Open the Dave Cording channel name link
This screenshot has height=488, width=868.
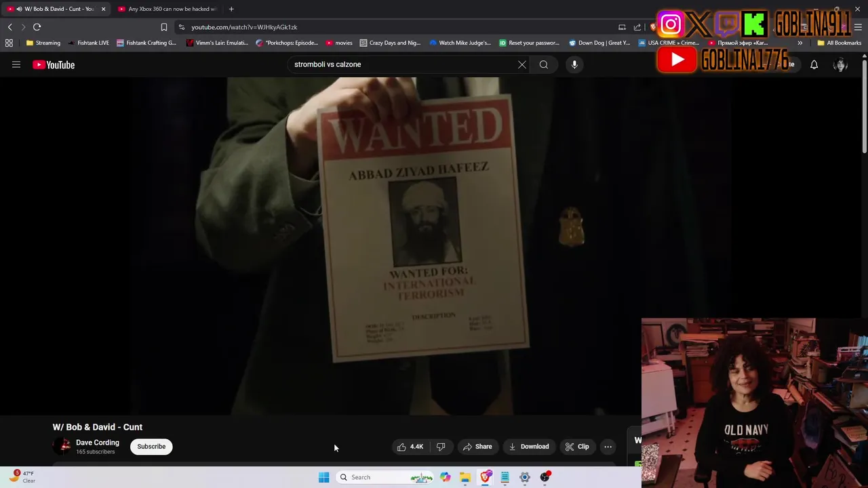pyautogui.click(x=97, y=443)
